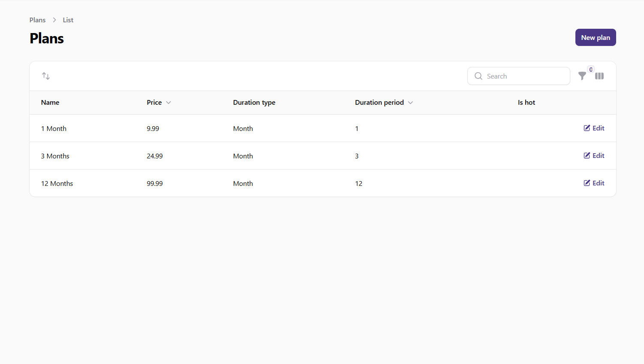Open the toggle columns icon

pos(599,76)
